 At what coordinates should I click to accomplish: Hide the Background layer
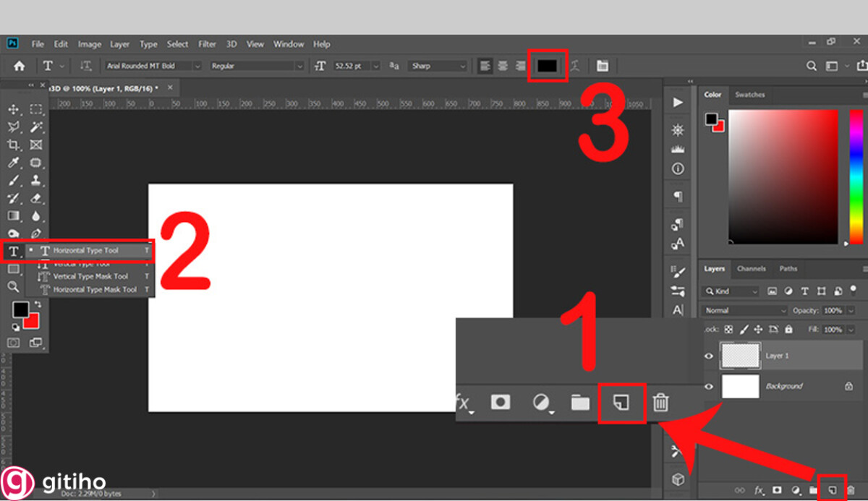click(708, 386)
